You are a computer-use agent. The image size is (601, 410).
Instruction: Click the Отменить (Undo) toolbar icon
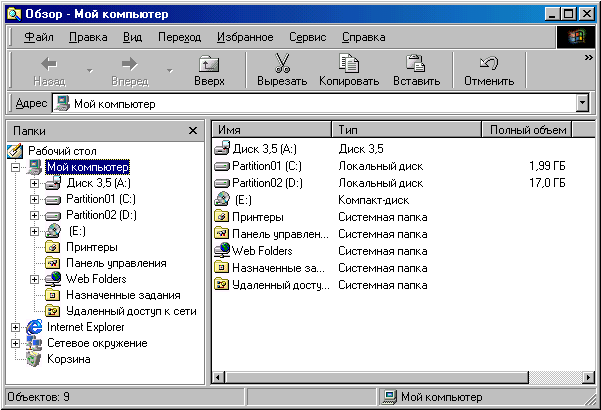pyautogui.click(x=488, y=64)
